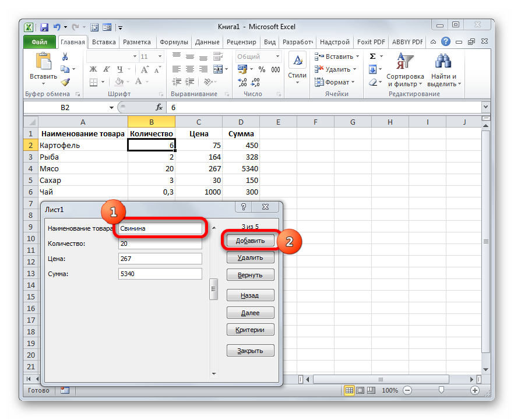Open the Формулы ribbon tab
The height and width of the screenshot is (420, 514).
[173, 42]
